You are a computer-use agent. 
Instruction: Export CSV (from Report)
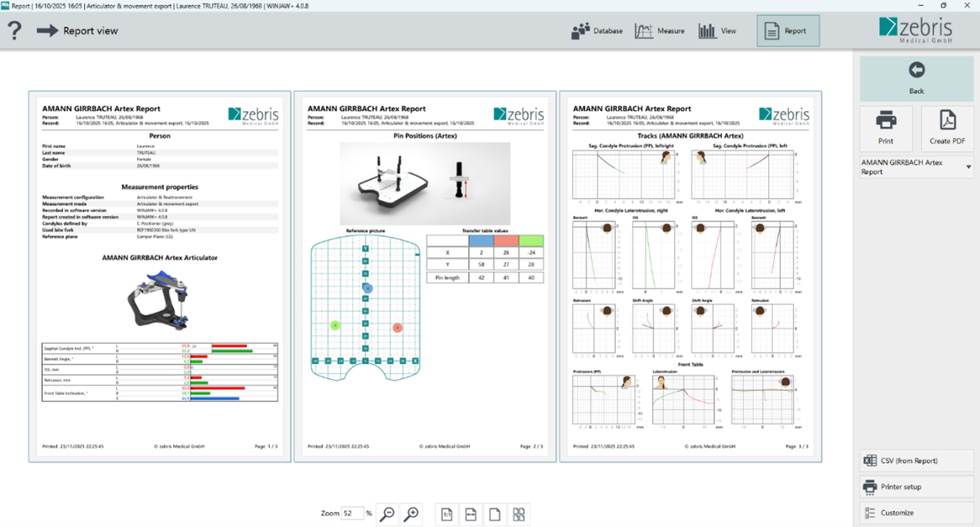916,461
